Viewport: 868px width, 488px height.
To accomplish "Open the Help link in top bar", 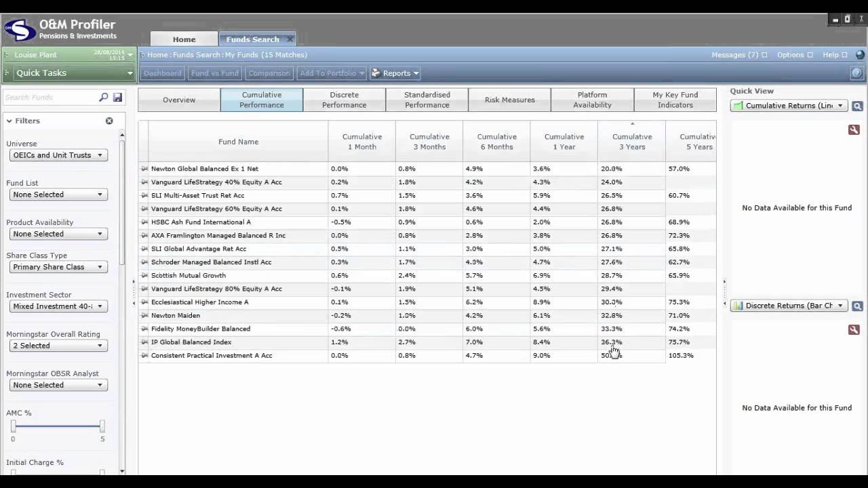I will pos(835,55).
